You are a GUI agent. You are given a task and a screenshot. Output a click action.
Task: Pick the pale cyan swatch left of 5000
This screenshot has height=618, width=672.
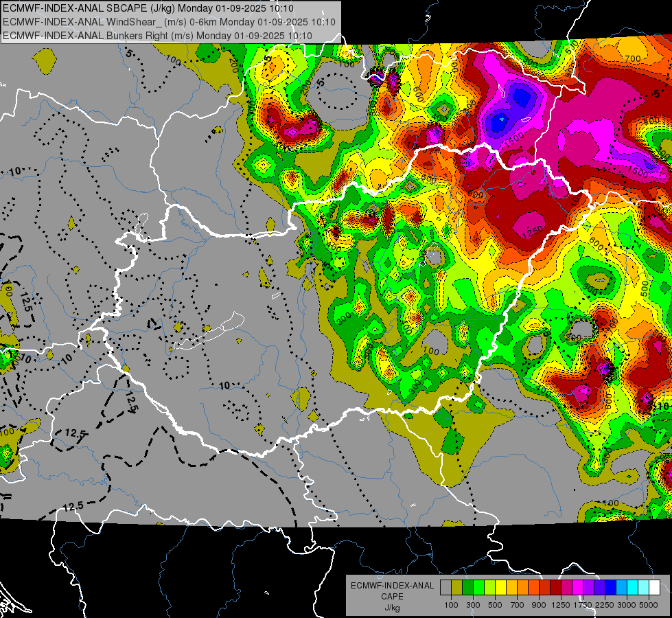tap(644, 588)
